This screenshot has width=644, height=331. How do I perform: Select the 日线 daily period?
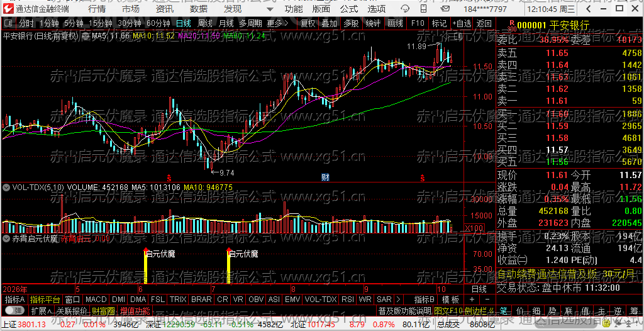[x=184, y=23]
